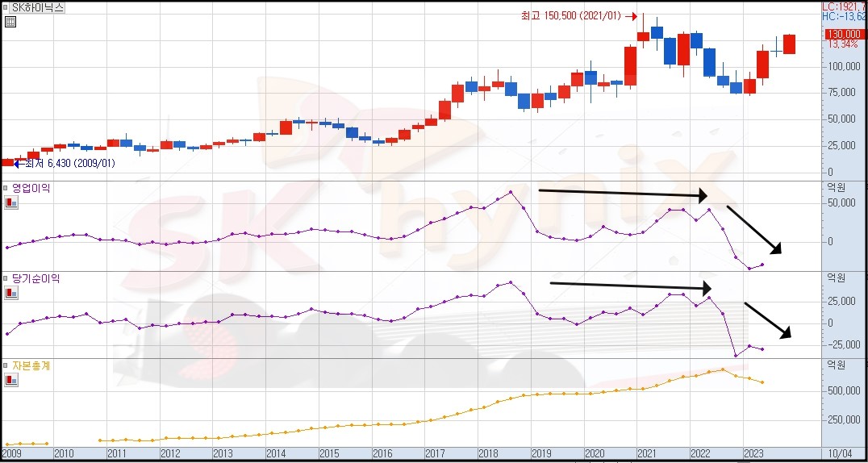Click the 2022 year label on time axis
This screenshot has width=868, height=463.
pos(701,453)
